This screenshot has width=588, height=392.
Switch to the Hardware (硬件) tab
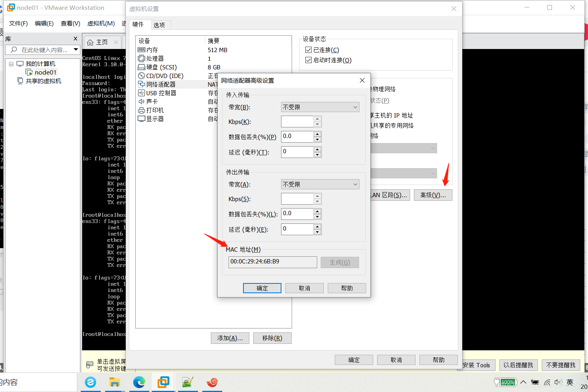click(138, 24)
